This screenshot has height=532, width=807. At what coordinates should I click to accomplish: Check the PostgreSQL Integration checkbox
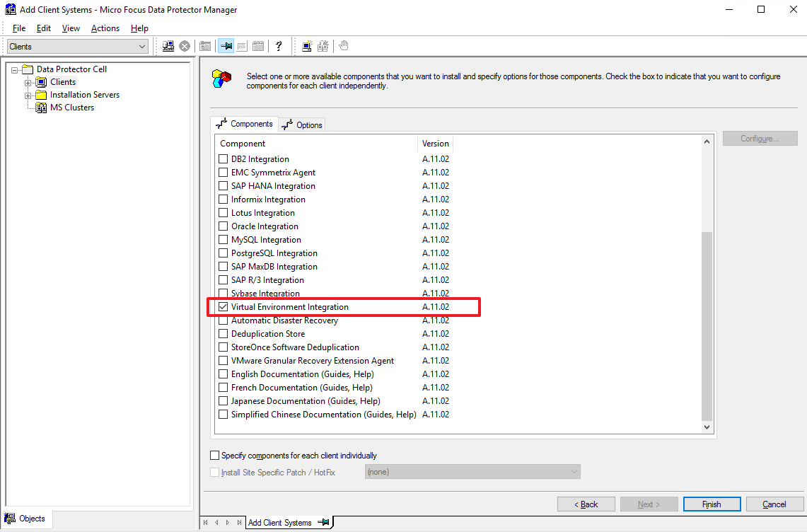coord(223,253)
